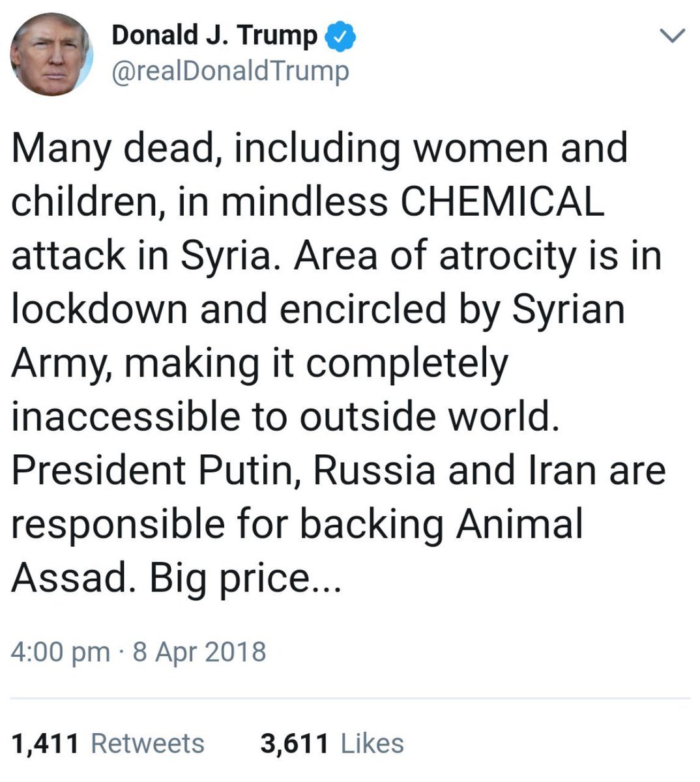Viewport: 700px width, 782px height.
Task: Click the 8 Apr 2018 date
Action: click(199, 651)
